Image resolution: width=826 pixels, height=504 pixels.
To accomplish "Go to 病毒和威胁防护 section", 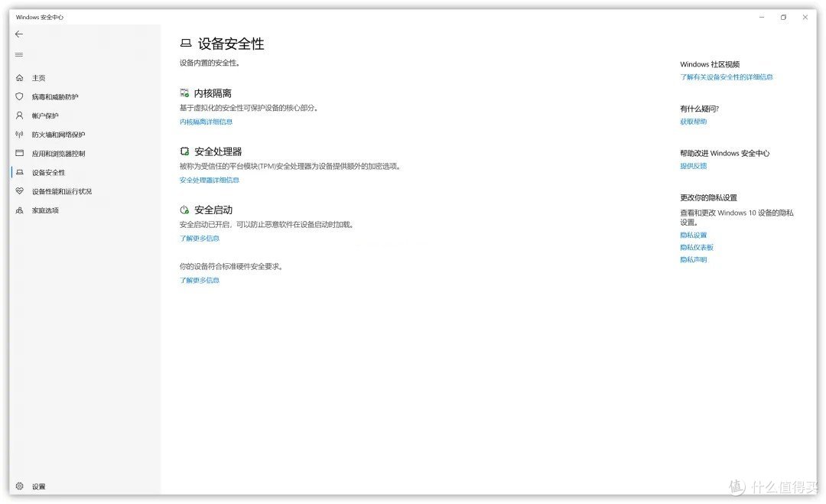I will pyautogui.click(x=55, y=97).
